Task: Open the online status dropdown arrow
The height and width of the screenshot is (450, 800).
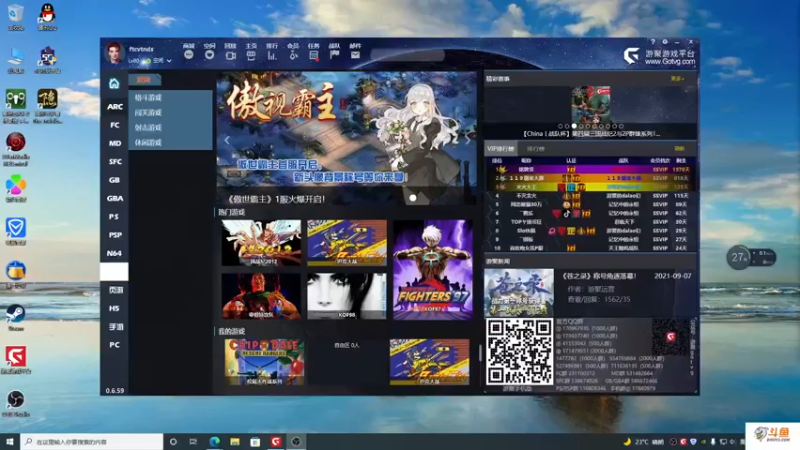Action: pyautogui.click(x=169, y=61)
